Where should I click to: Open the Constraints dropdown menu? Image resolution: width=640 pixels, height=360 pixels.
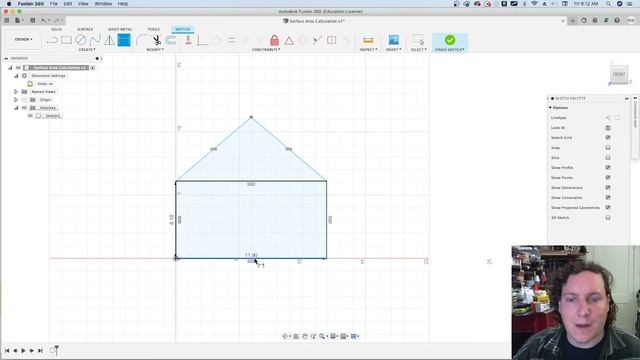266,49
